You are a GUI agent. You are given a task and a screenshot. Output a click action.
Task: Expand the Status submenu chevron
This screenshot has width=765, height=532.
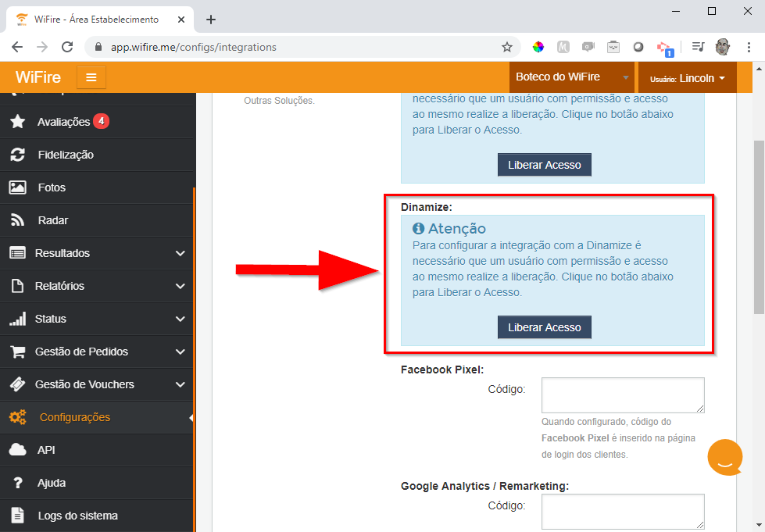coord(180,319)
